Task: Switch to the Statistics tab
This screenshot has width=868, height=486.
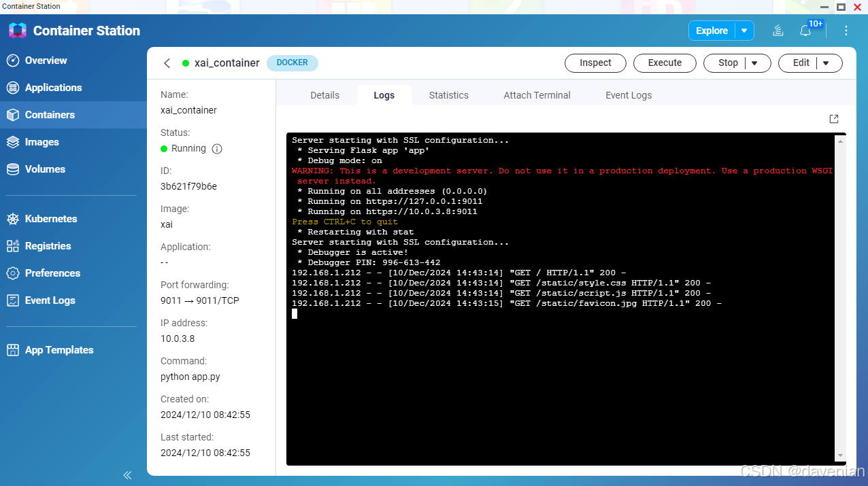Action: [449, 95]
